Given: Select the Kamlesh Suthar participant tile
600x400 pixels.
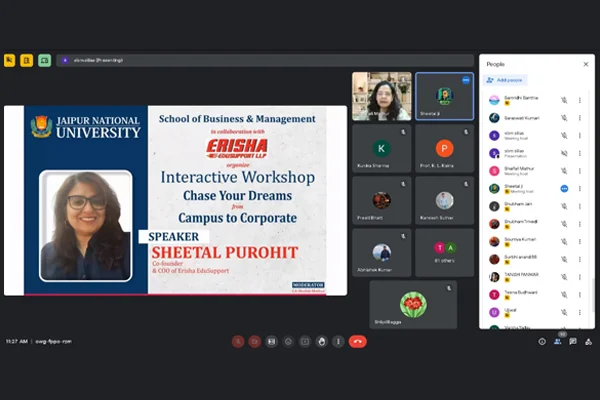Looking at the screenshot, I should coord(445,200).
